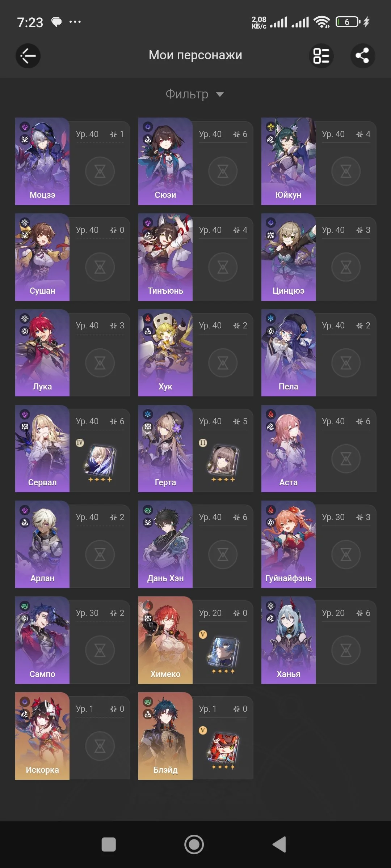The width and height of the screenshot is (391, 868).
Task: Tap Android recent apps square button
Action: (109, 844)
